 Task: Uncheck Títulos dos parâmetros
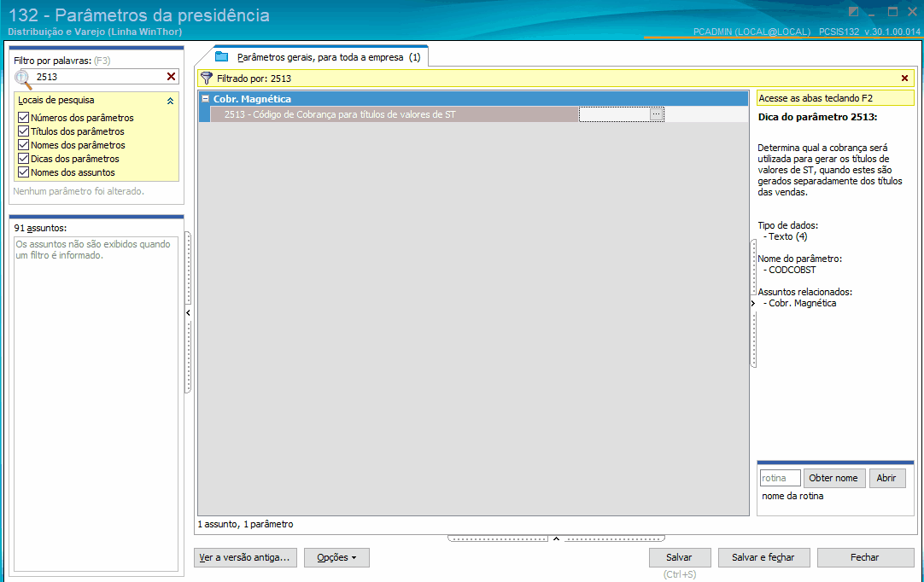click(24, 131)
